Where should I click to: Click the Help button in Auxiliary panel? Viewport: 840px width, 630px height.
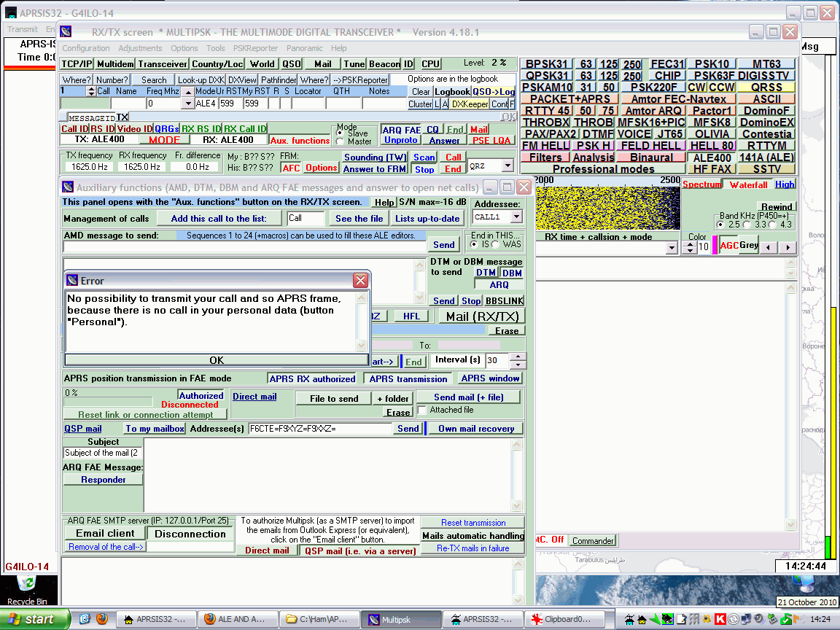[384, 203]
